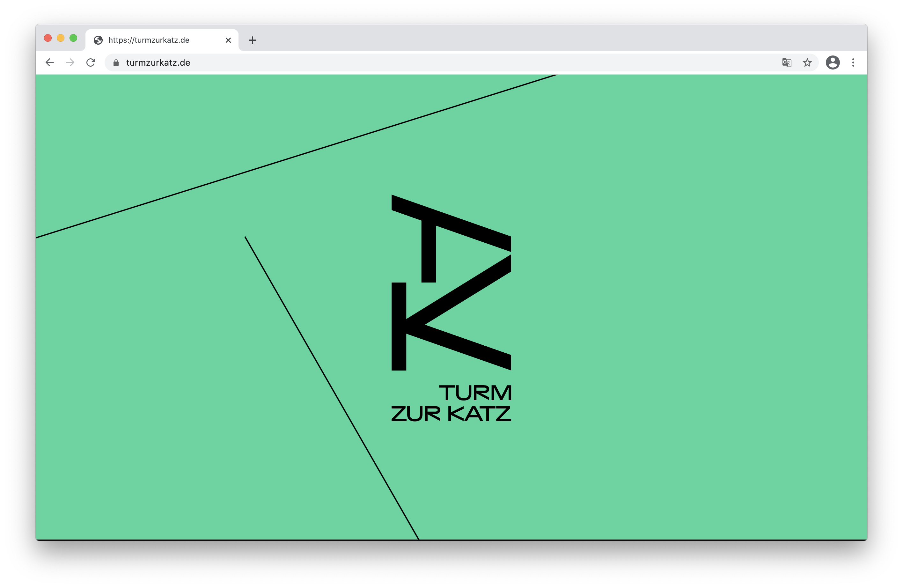903x588 pixels.
Task: Click the globe favicon on the tab
Action: tap(98, 40)
